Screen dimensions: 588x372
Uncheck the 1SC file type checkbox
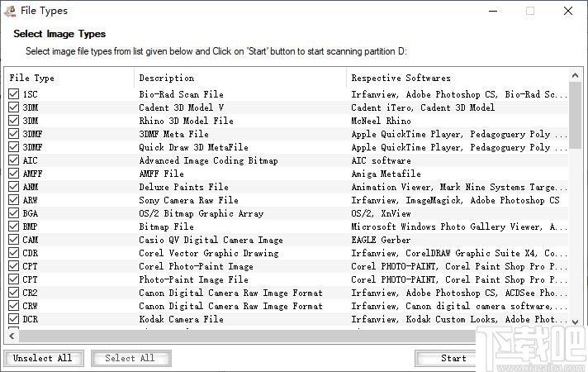14,94
